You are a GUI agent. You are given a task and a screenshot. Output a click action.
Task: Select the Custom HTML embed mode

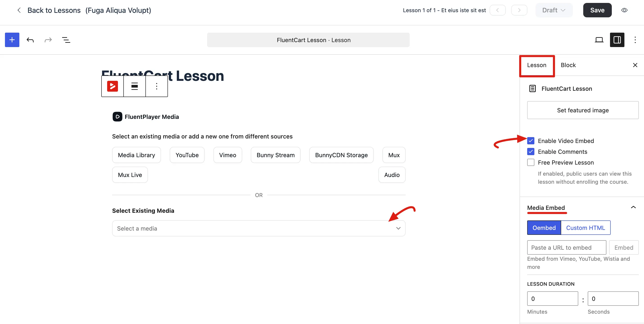point(585,228)
